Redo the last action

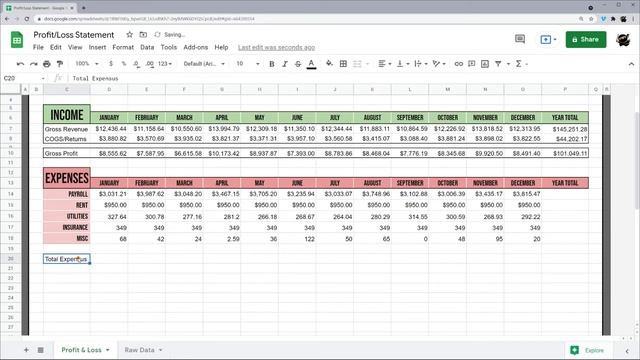[33, 64]
